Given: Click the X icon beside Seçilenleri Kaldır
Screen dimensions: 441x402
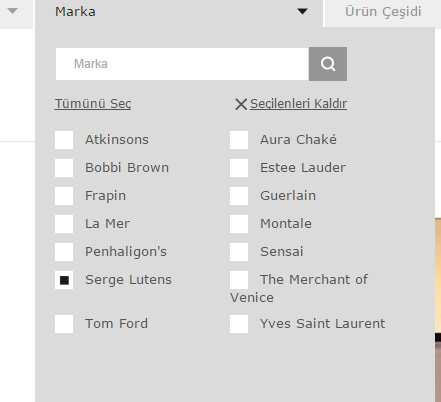Looking at the screenshot, I should (x=241, y=104).
